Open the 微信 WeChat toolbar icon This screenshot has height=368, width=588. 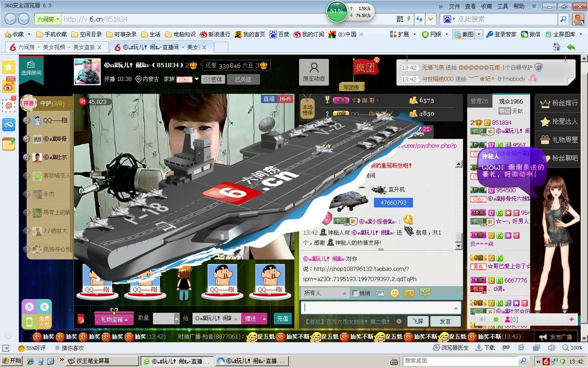pyautogui.click(x=524, y=34)
